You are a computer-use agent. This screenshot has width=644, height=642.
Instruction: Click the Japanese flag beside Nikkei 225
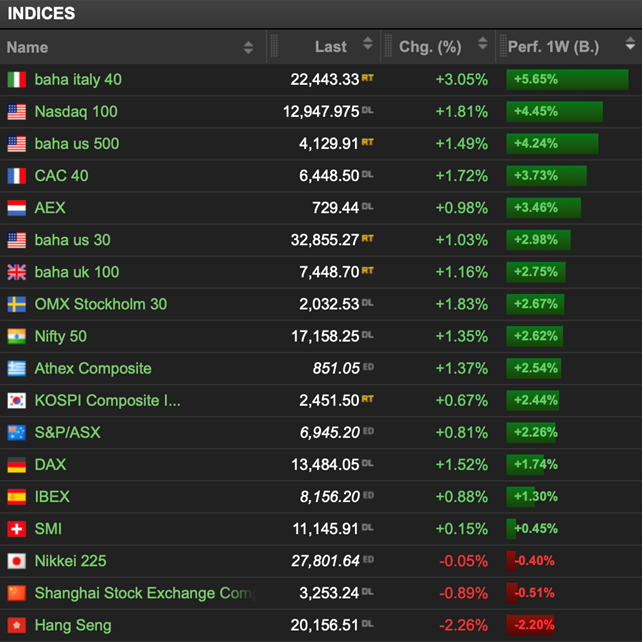click(x=16, y=561)
